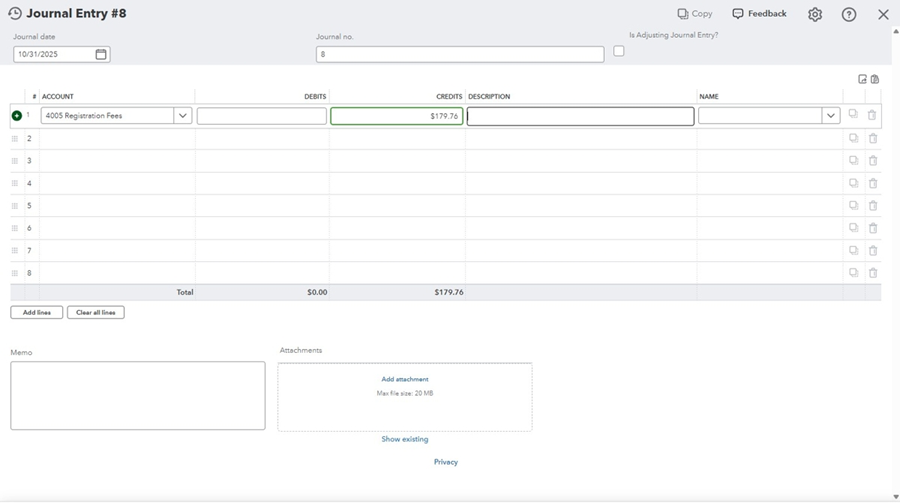The image size is (900, 503).
Task: Duplicate line 1 using the copy icon
Action: (853, 115)
